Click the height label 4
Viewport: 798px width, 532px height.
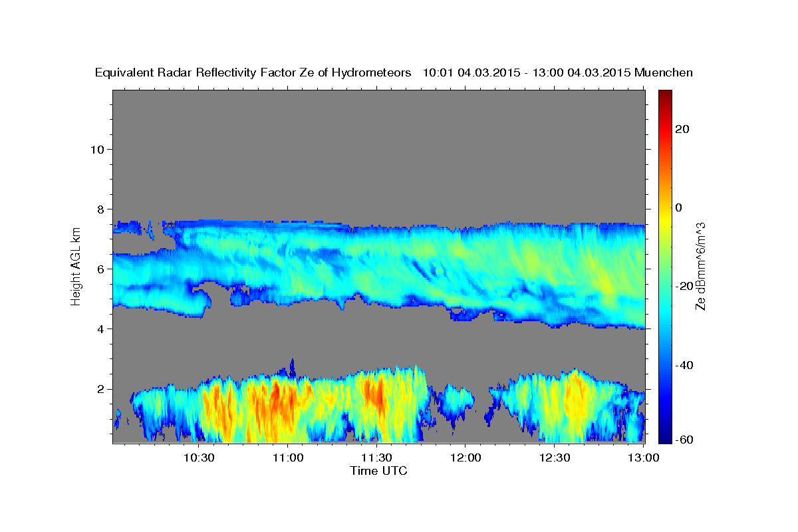[100, 329]
